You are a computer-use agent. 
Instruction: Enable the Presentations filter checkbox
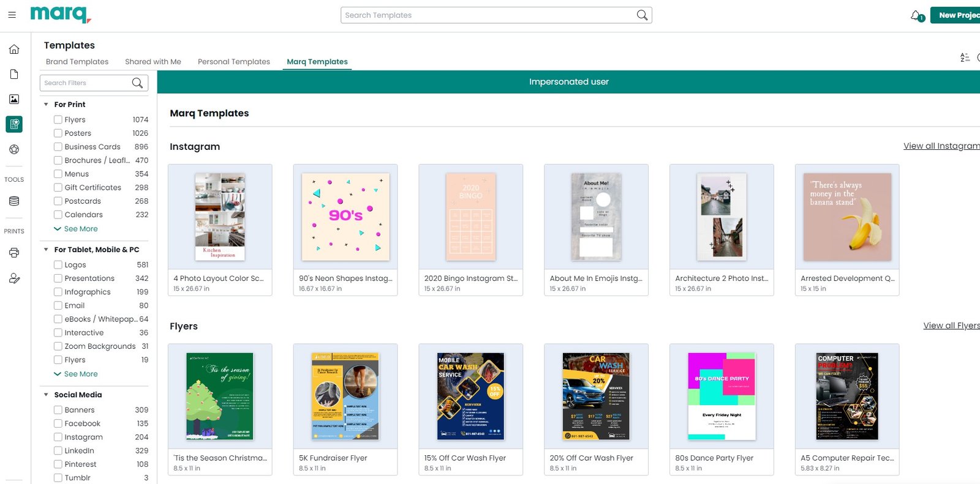click(58, 278)
